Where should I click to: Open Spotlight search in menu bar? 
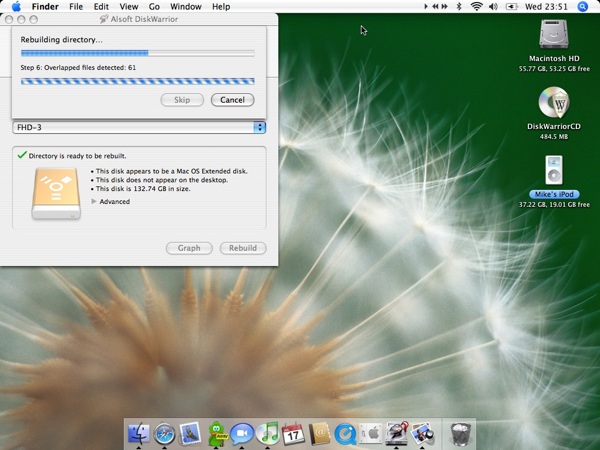click(582, 7)
